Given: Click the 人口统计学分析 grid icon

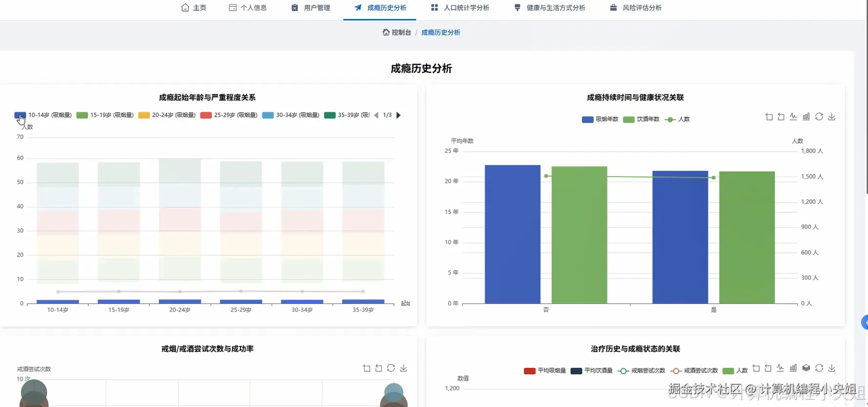Looking at the screenshot, I should point(434,8).
